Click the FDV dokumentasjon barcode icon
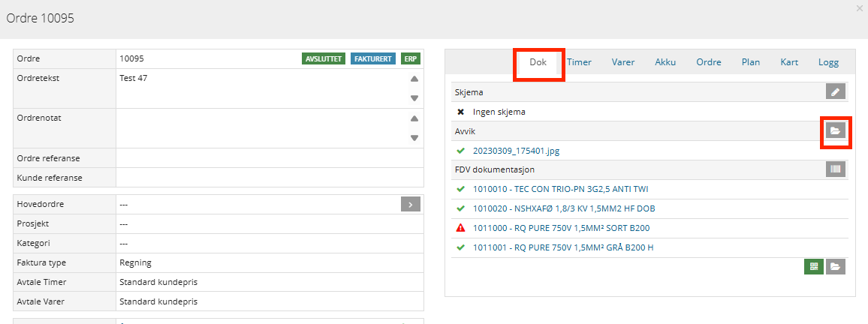Screen dimensions: 868x324 point(835,169)
